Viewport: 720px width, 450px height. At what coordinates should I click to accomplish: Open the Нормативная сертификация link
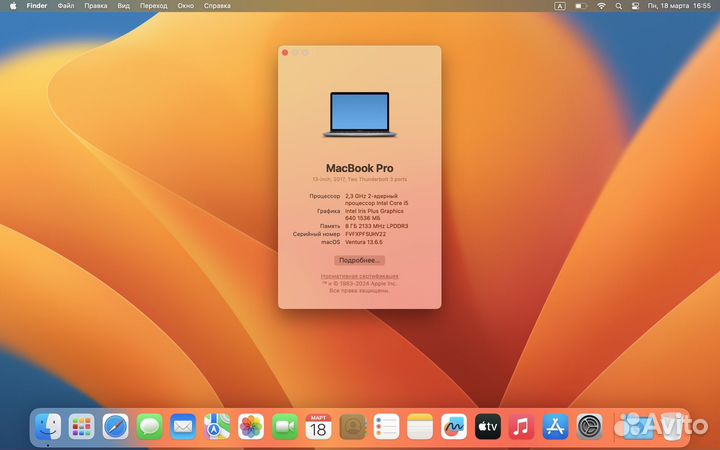(360, 276)
